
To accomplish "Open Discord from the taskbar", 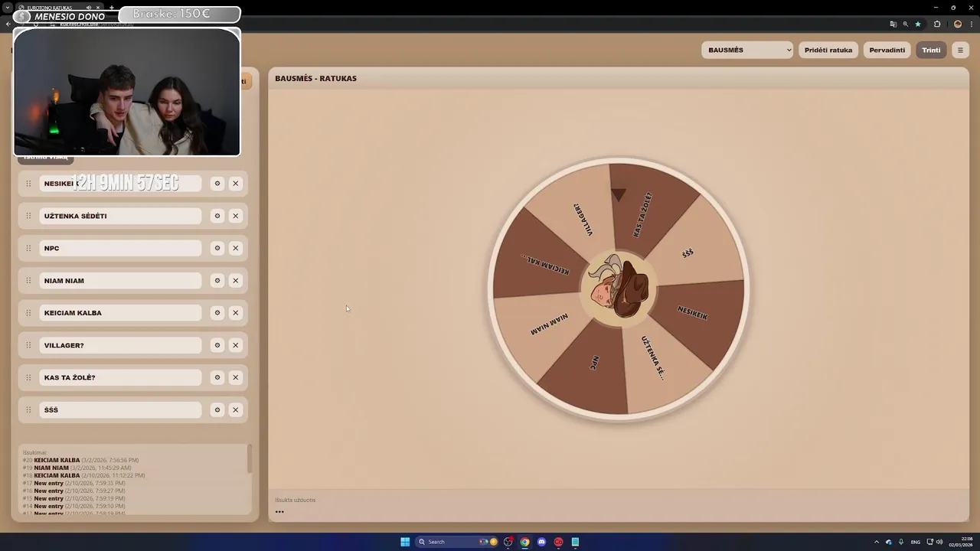I will pyautogui.click(x=541, y=542).
